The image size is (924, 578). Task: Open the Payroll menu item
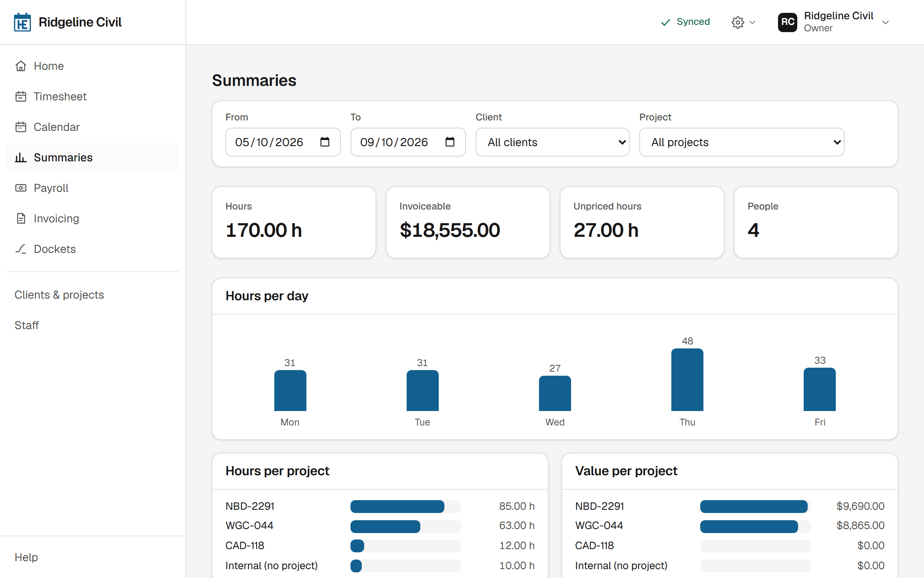(93, 188)
